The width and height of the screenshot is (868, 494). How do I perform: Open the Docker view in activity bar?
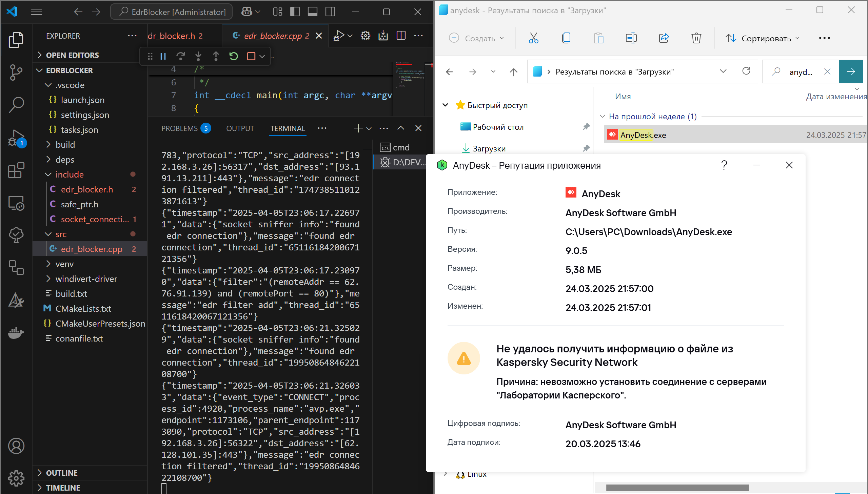click(x=16, y=333)
